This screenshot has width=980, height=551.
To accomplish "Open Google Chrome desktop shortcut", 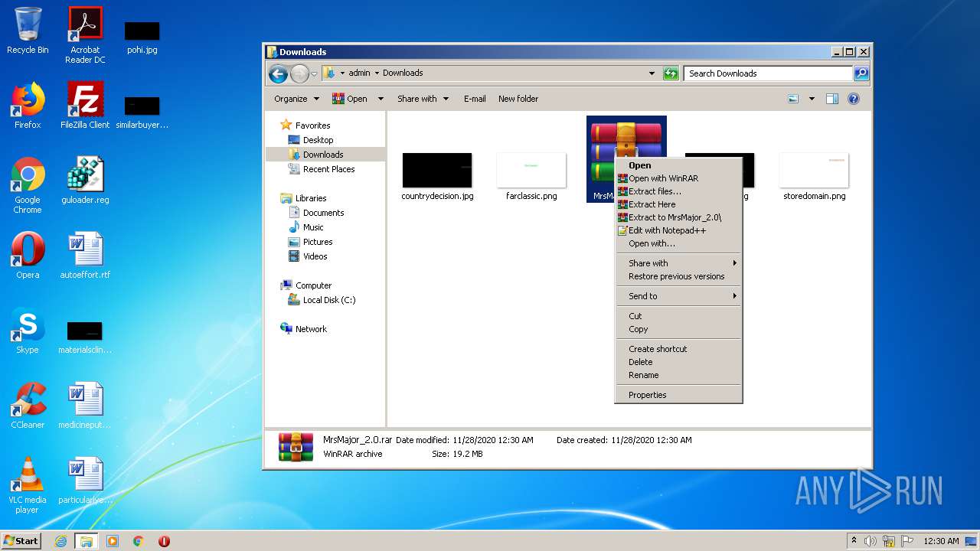I will tap(28, 185).
